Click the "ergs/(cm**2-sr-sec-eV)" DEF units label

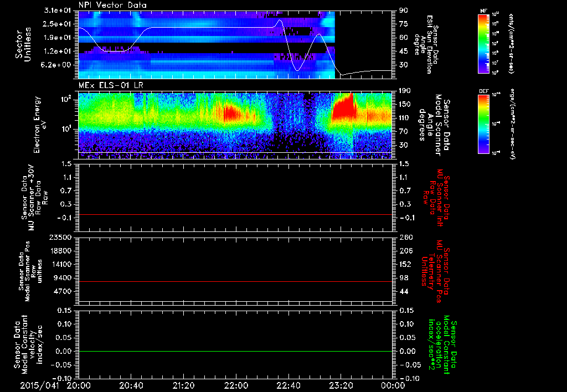point(513,124)
